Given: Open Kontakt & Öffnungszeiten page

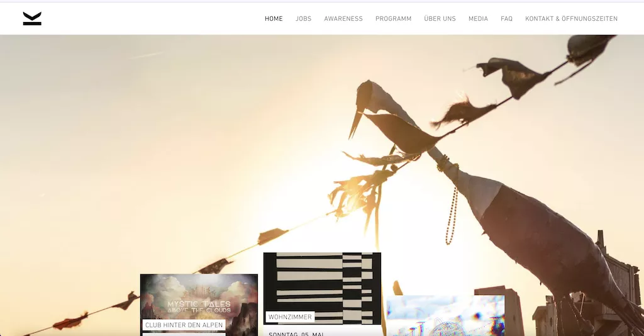Looking at the screenshot, I should click(571, 19).
